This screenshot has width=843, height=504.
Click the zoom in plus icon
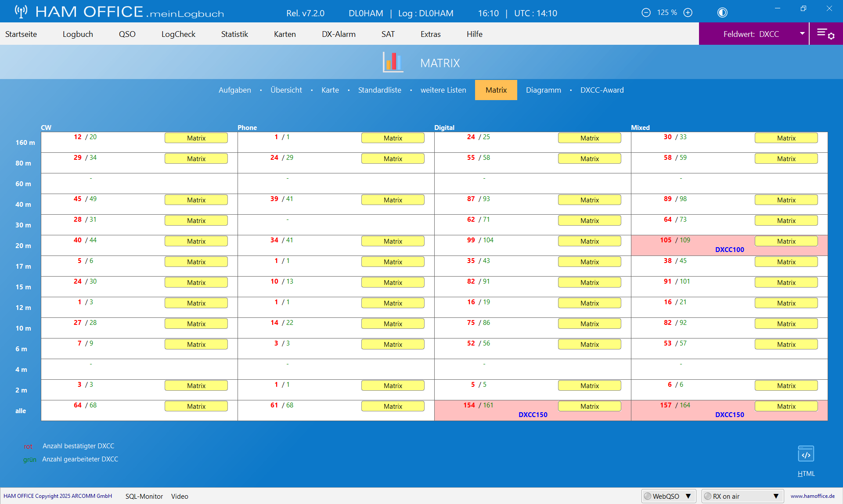coord(688,13)
